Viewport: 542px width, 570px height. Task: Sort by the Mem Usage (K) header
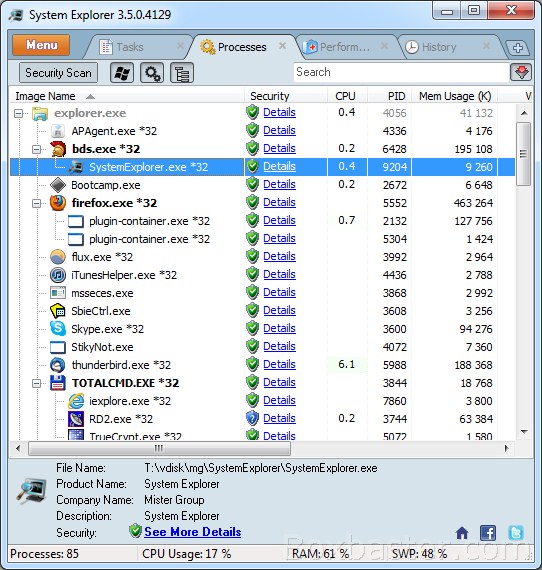[455, 96]
